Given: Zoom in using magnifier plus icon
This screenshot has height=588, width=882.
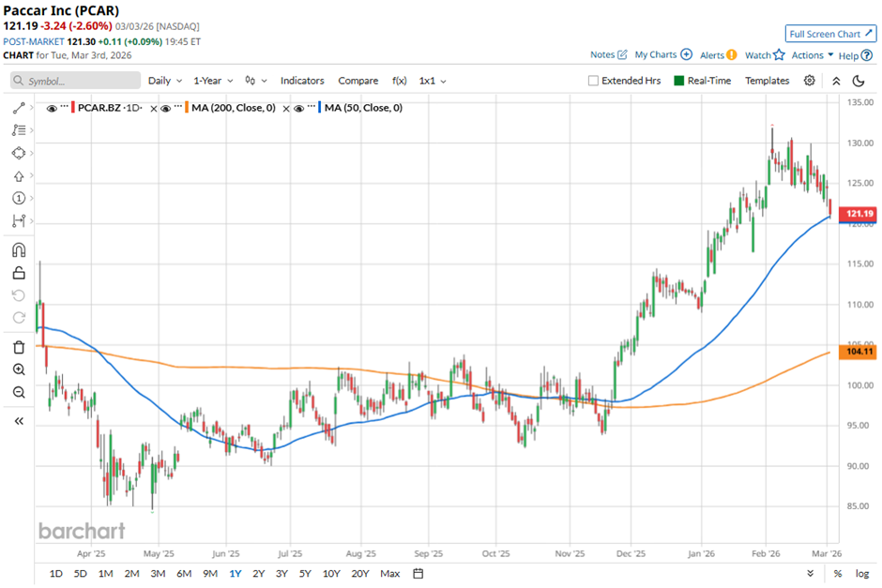Looking at the screenshot, I should click(x=18, y=369).
